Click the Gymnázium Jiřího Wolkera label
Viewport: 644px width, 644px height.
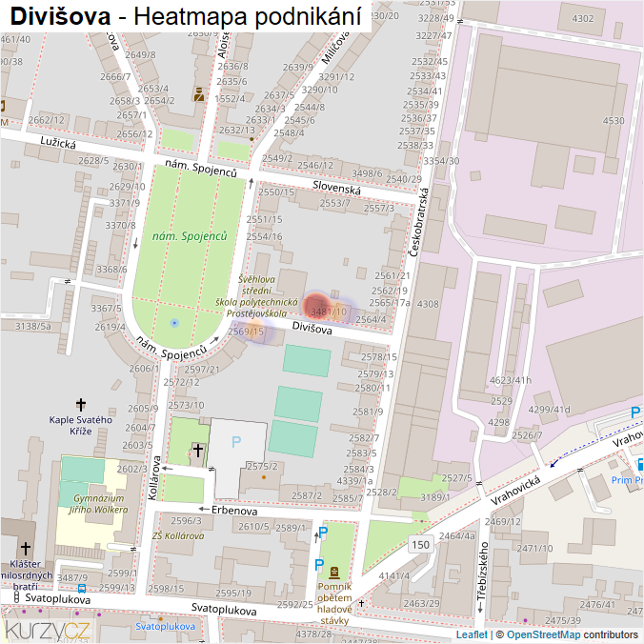[98, 504]
